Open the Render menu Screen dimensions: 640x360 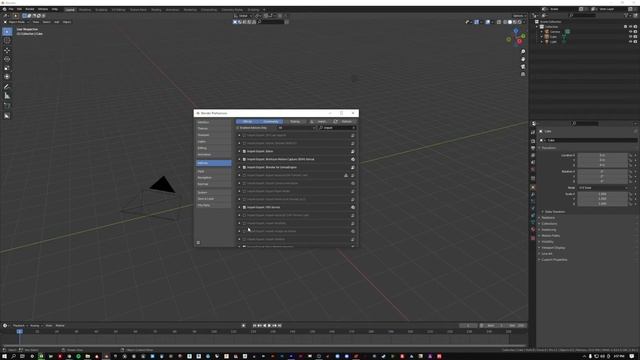pyautogui.click(x=30, y=9)
